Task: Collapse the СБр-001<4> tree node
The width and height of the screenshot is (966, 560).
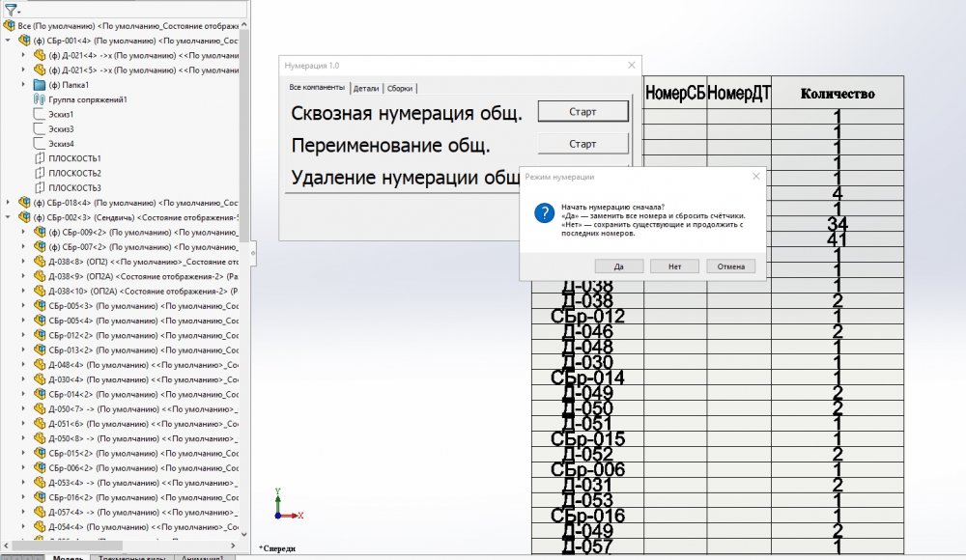Action: click(x=7, y=38)
